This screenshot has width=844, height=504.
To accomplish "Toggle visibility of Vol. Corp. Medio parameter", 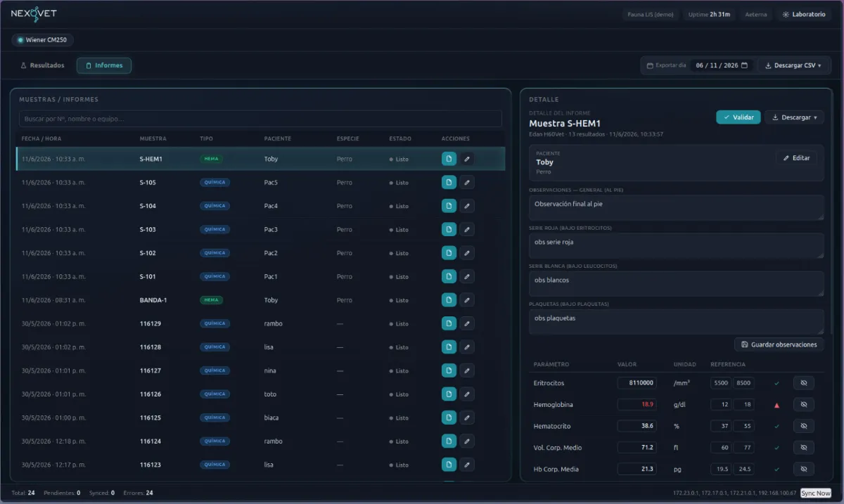I will click(x=804, y=448).
